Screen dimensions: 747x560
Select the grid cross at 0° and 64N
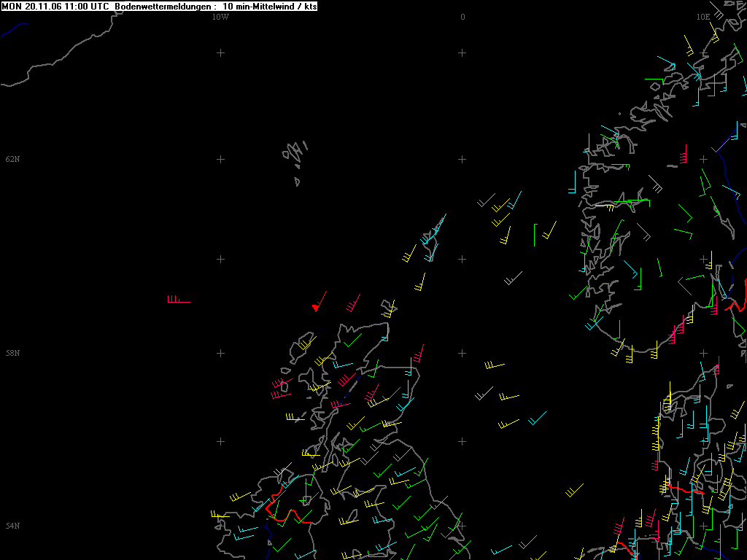coord(462,52)
